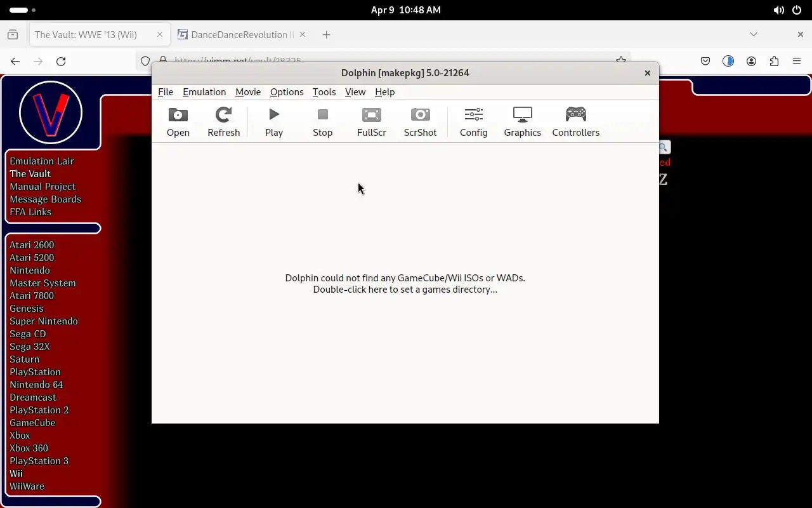Refresh the Dolphin game list
Viewport: 812px width, 508px height.
click(x=223, y=122)
